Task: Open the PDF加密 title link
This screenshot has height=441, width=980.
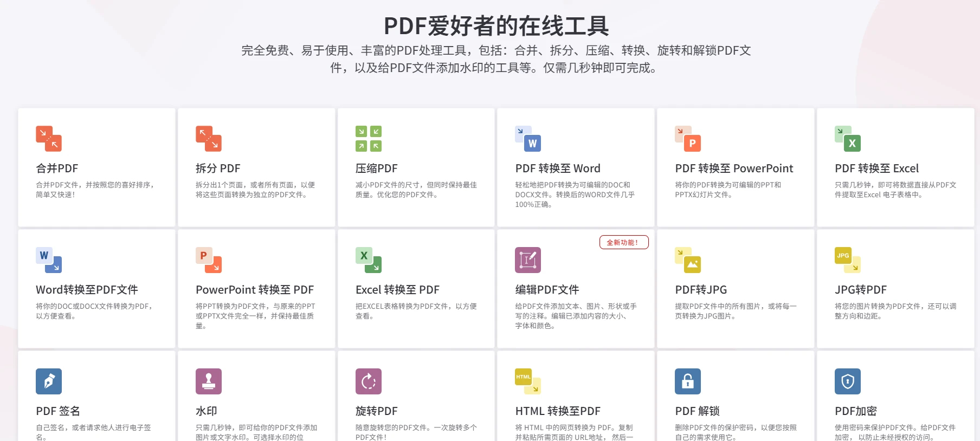Action: click(856, 411)
